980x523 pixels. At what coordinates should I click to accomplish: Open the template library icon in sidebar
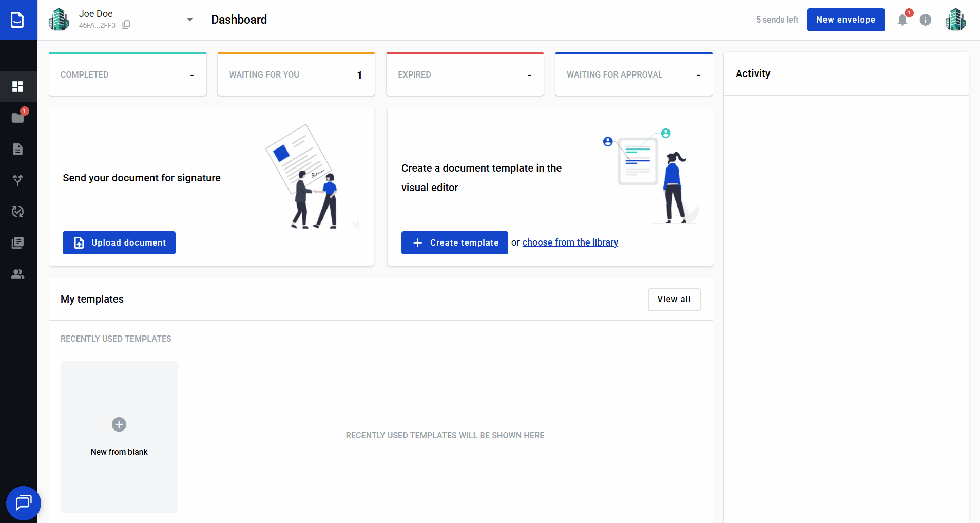[x=18, y=242]
